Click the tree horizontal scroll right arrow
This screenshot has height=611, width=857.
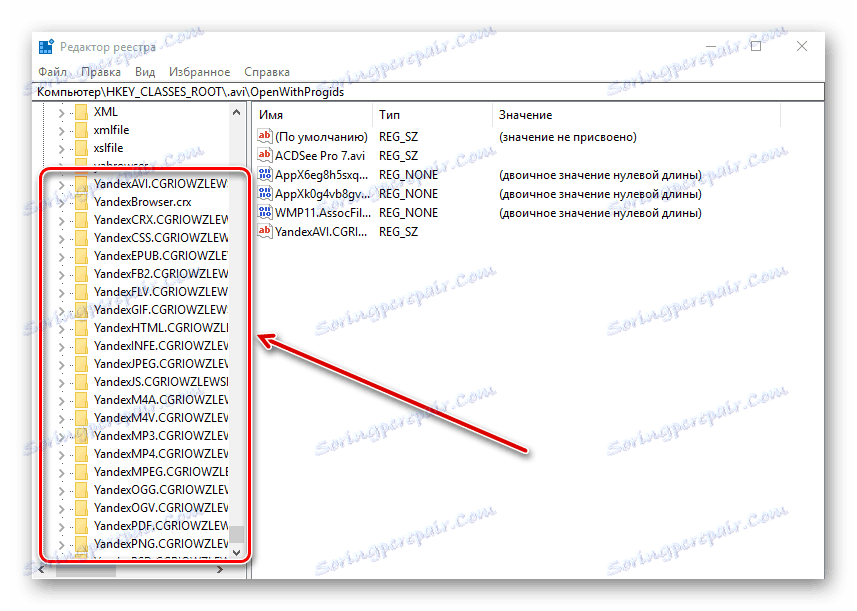coord(220,569)
